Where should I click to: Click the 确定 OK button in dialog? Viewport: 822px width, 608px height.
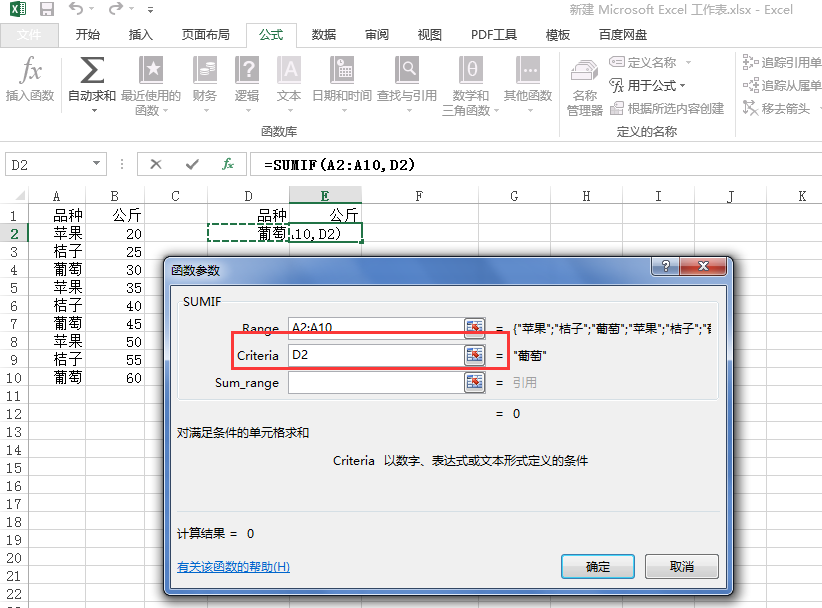coord(598,566)
